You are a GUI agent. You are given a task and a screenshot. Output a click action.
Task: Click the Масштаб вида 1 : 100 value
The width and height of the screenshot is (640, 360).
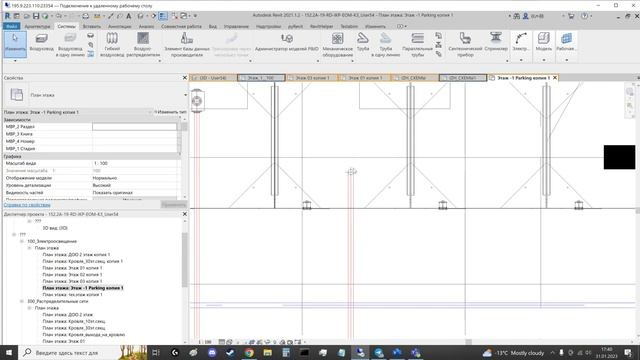point(134,163)
